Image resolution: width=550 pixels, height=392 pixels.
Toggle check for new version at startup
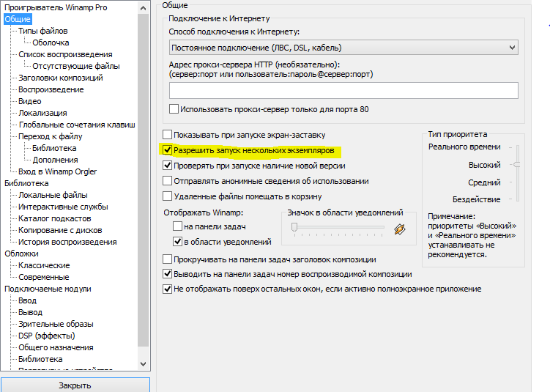(167, 166)
